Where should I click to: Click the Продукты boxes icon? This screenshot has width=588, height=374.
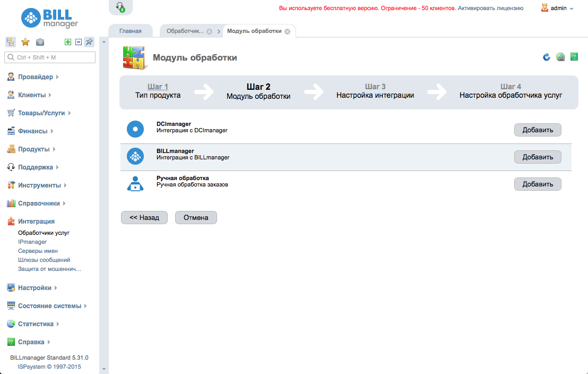[x=11, y=149]
